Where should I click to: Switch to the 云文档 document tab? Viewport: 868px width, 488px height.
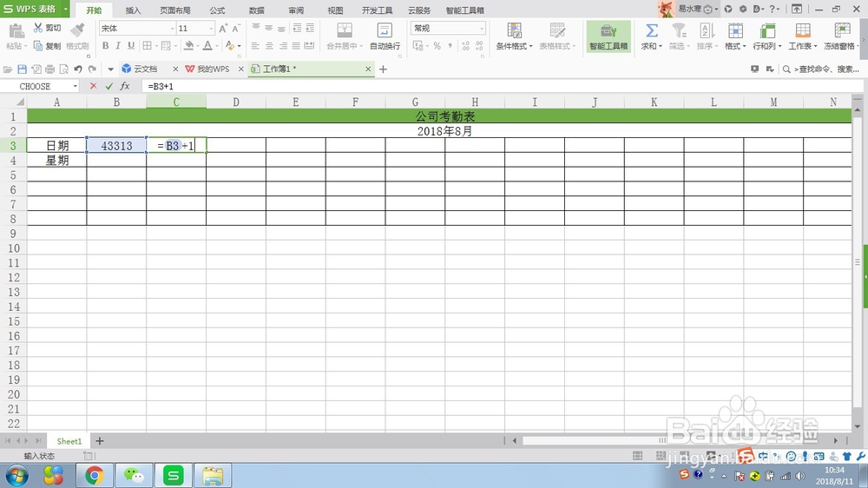[145, 69]
